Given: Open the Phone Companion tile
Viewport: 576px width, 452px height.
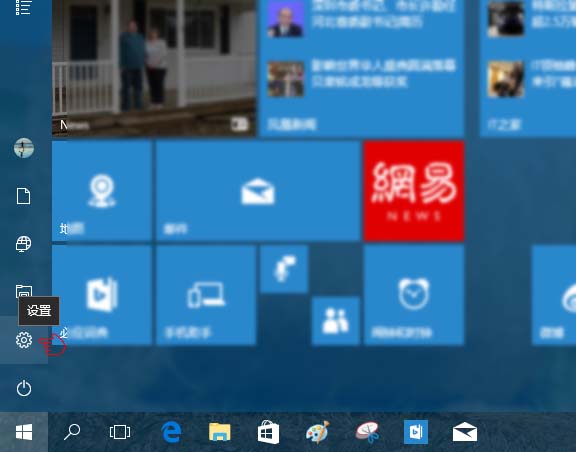Looking at the screenshot, I should (206, 295).
